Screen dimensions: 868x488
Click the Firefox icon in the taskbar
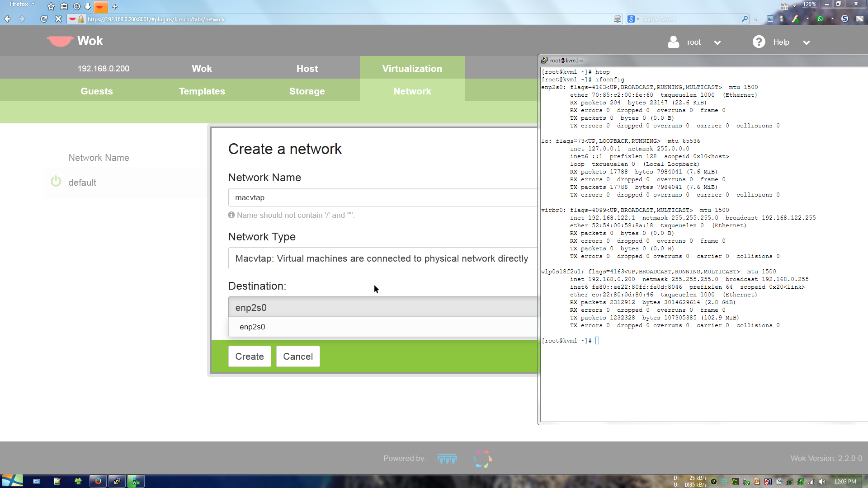(97, 481)
